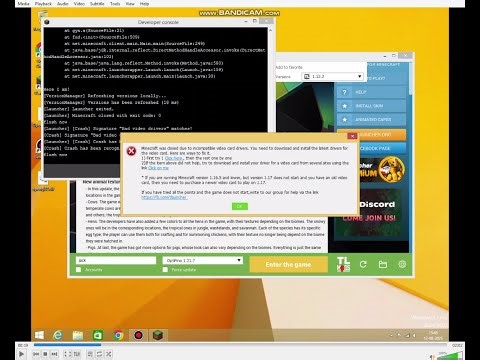Click the red error icon in dialog
The height and width of the screenshot is (360, 480).
[x=131, y=151]
